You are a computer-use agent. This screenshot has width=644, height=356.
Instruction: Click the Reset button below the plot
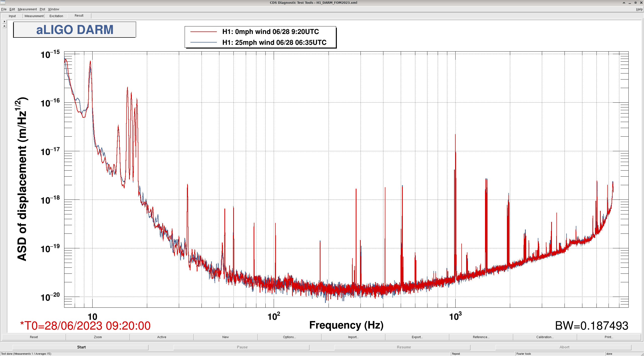[x=34, y=337]
